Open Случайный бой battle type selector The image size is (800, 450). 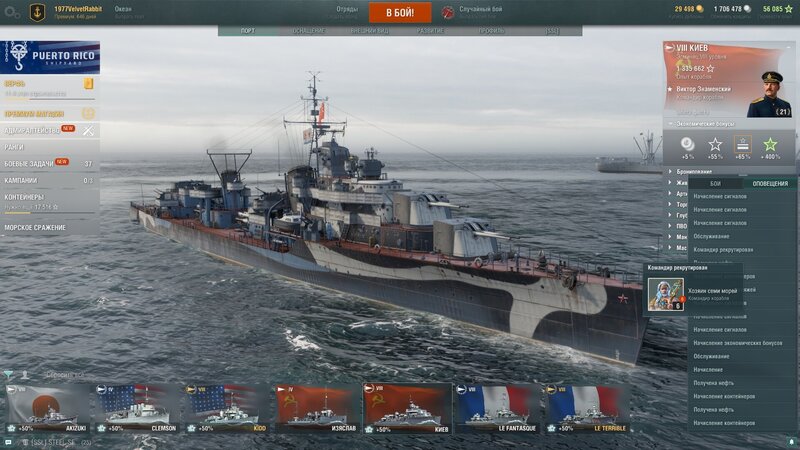[481, 9]
